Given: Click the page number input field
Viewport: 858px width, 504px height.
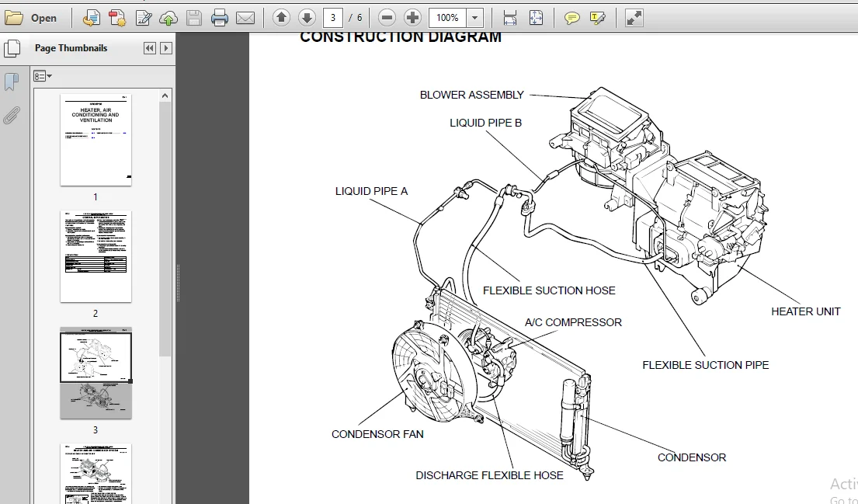Looking at the screenshot, I should point(332,18).
